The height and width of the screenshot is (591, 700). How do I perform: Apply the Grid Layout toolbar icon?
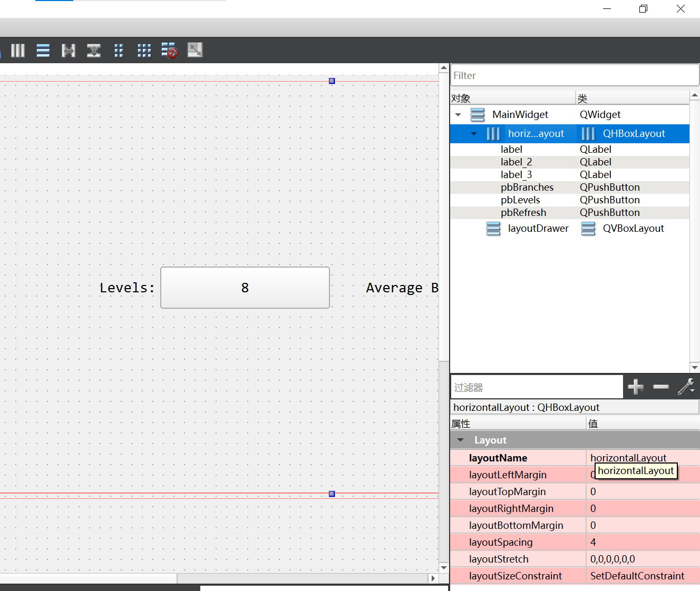pos(144,51)
